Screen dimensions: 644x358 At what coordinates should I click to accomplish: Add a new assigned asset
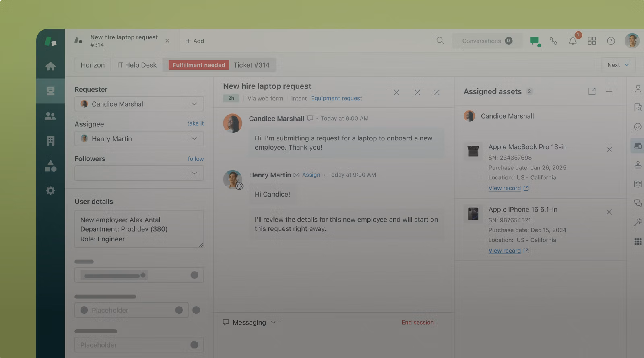pos(609,92)
